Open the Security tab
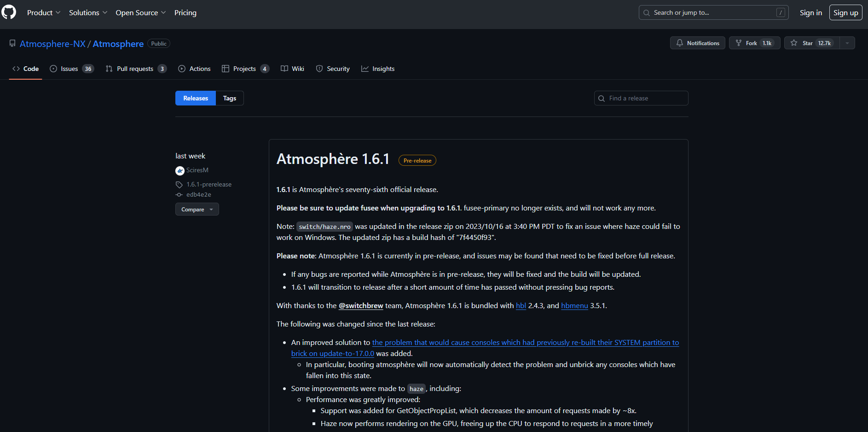This screenshot has height=432, width=868. point(333,69)
